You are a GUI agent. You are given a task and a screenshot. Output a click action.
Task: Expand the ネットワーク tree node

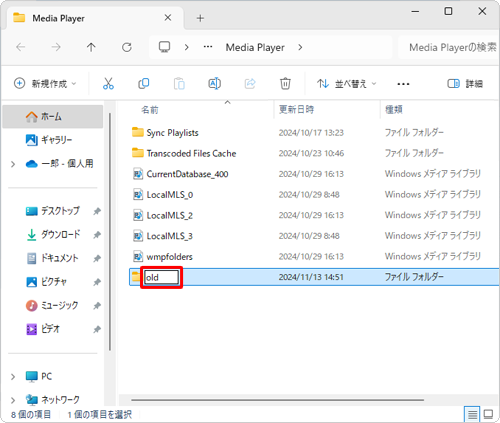13,400
